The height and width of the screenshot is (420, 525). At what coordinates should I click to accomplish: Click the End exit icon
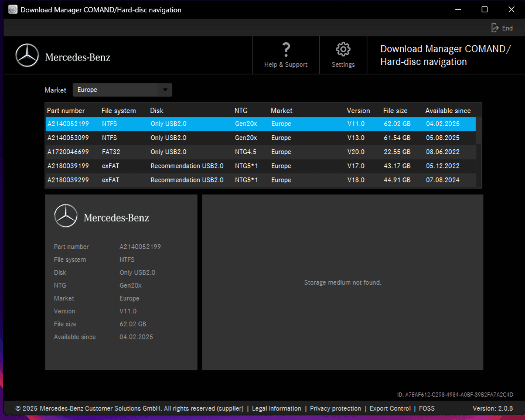[495, 28]
